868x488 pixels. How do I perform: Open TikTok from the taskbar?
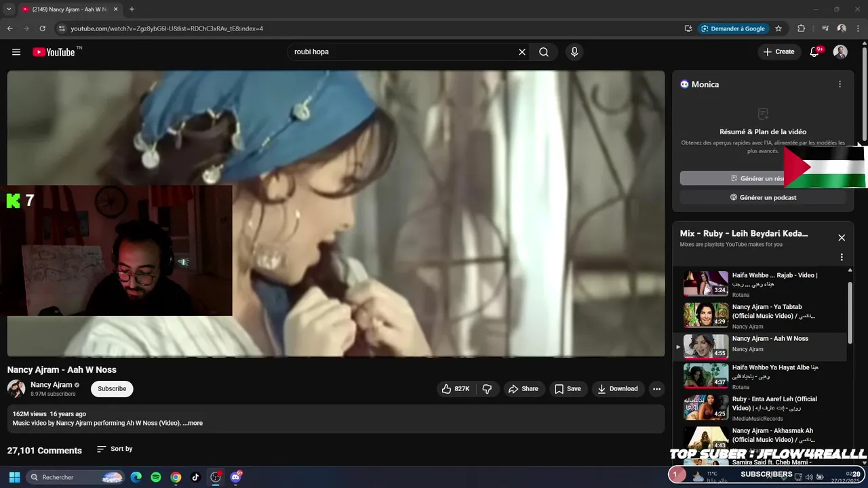195,477
